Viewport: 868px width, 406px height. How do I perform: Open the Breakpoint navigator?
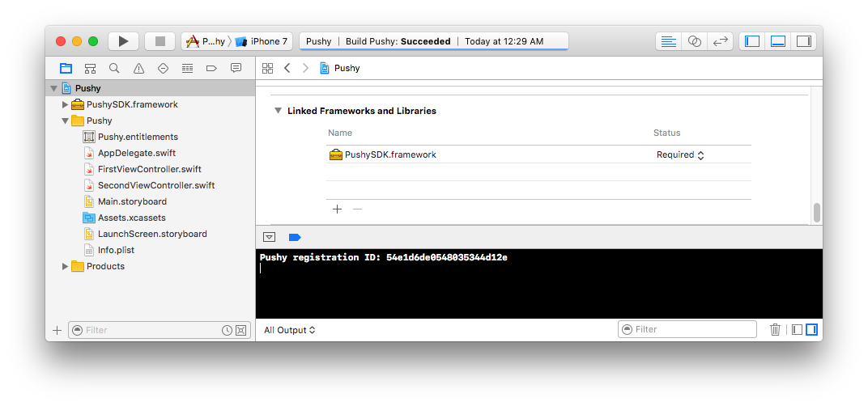tap(211, 68)
